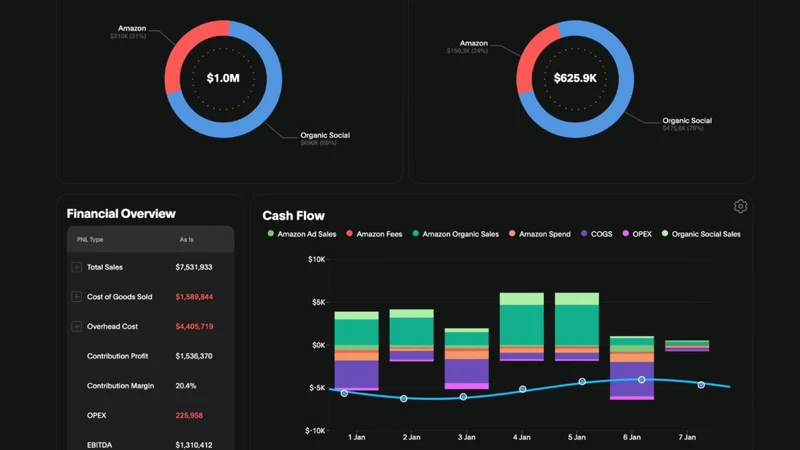Screen dimensions: 800x450
Task: Expand the Overhead Cost row
Action: pos(77,326)
